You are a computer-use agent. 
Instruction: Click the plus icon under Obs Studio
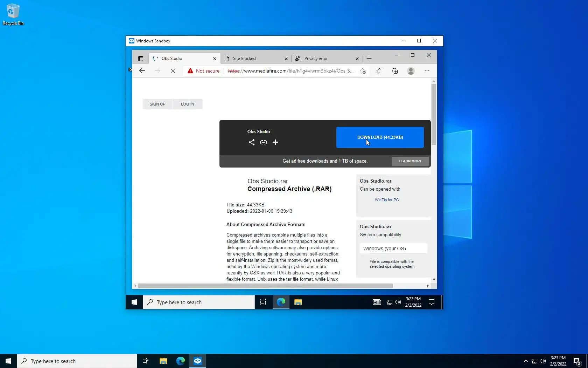275,142
